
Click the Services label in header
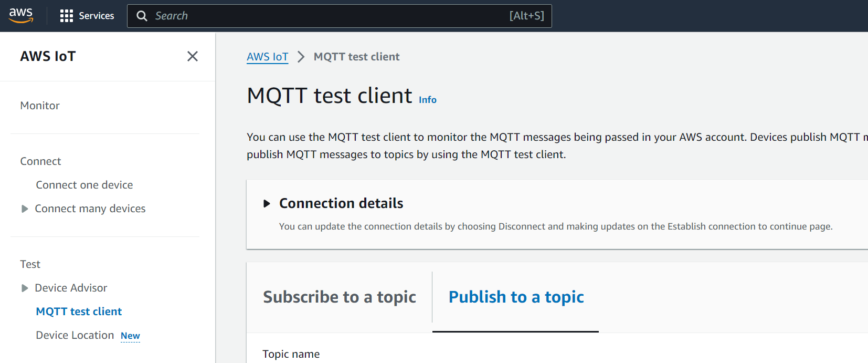tap(97, 16)
